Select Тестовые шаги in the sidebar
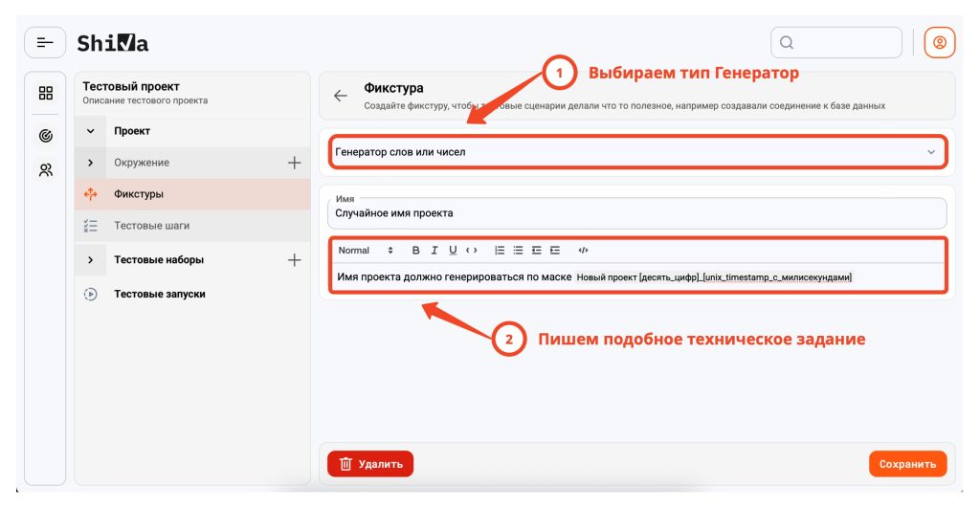 pos(151,226)
